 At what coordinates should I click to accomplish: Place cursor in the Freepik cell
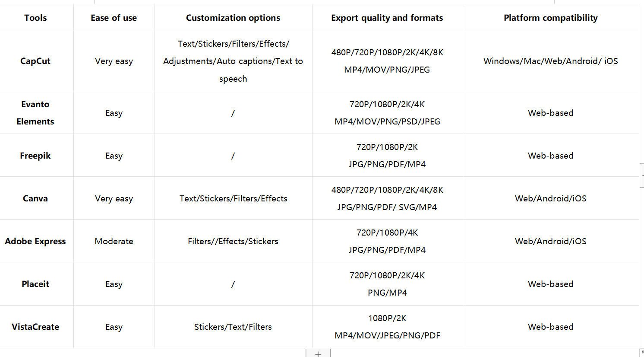(35, 156)
